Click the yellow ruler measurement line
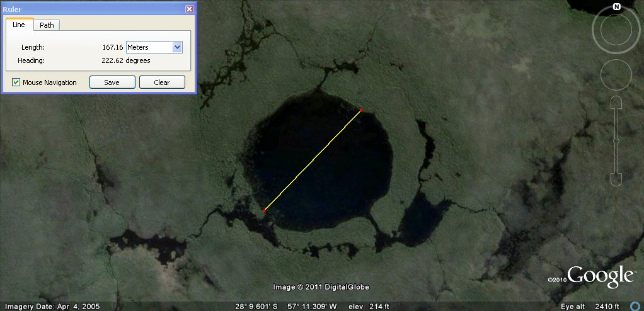 tap(313, 161)
